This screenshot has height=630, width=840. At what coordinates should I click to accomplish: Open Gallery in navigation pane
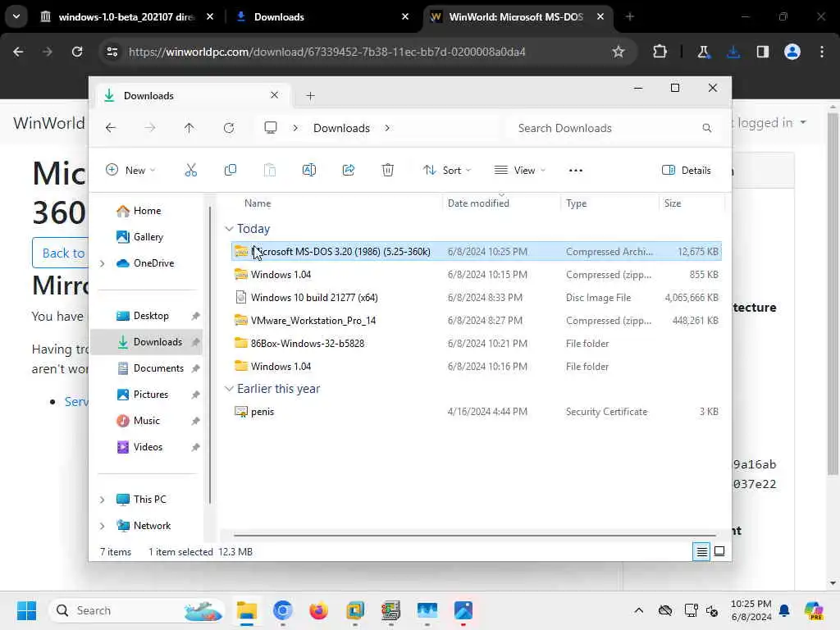tap(139, 237)
